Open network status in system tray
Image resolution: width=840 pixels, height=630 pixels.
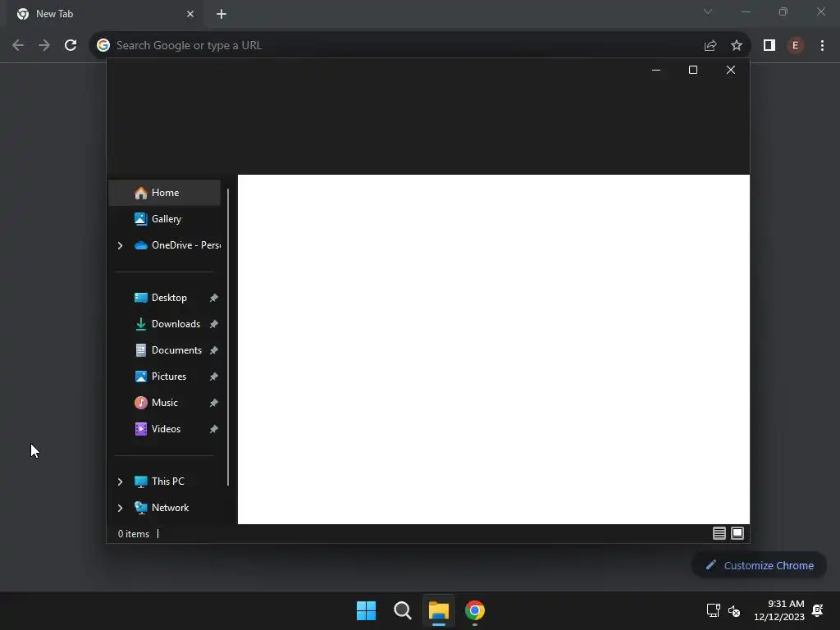(713, 610)
